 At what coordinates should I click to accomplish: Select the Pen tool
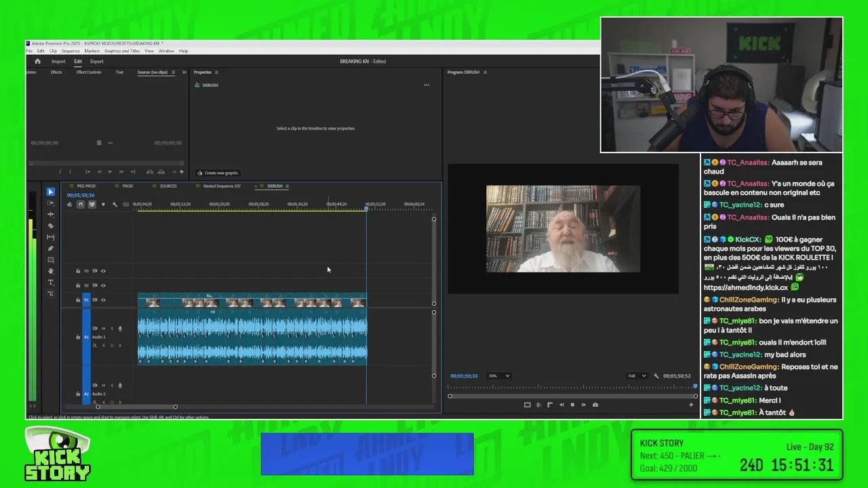pyautogui.click(x=50, y=248)
